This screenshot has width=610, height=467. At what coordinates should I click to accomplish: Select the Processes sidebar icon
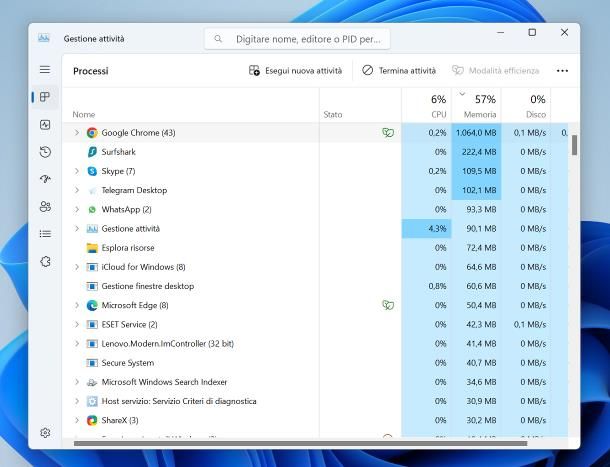click(45, 97)
